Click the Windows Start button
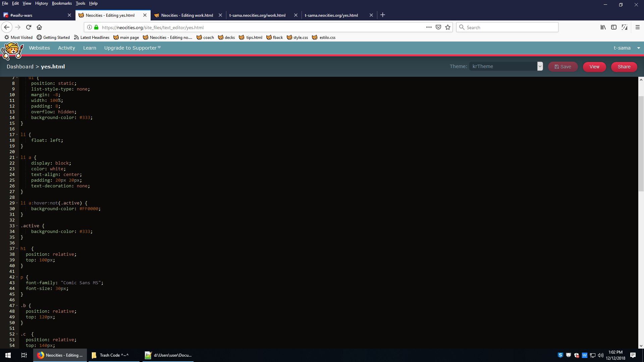This screenshot has width=644, height=362. point(8,355)
